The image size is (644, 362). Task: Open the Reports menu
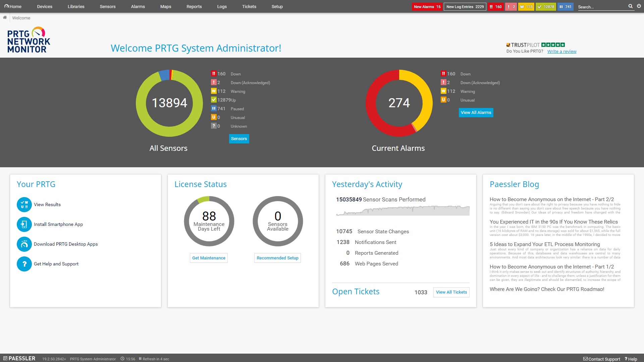tap(194, 6)
